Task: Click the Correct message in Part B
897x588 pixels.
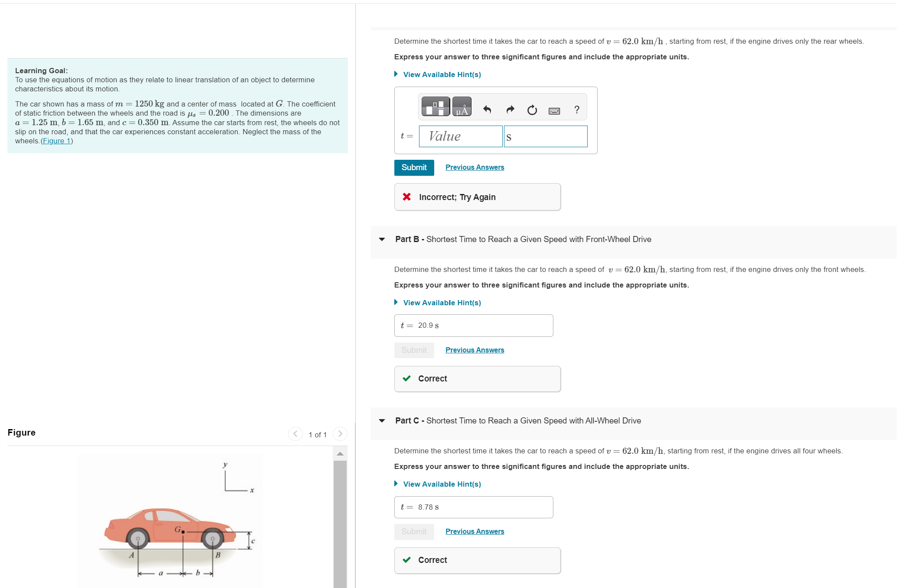Action: coord(478,379)
